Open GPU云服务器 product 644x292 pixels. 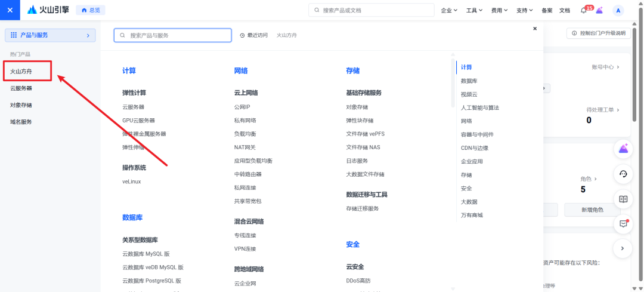138,121
